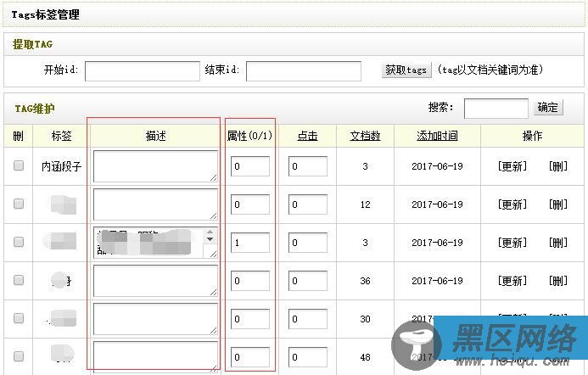The height and width of the screenshot is (375, 588).
Task: Click the 提取TAG section title
Action: [32, 44]
